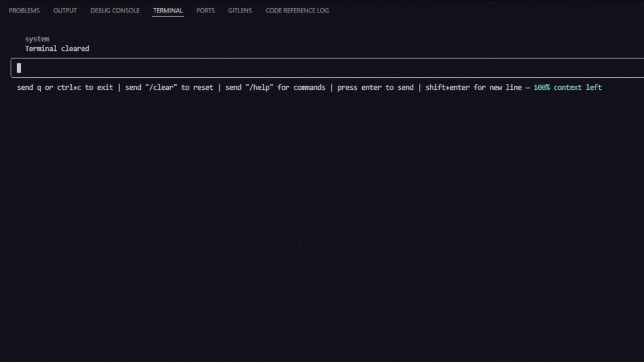Screen dimensions: 644x362
Task: Click 'send q or ctrl+c to exit' hint
Action: 65,87
